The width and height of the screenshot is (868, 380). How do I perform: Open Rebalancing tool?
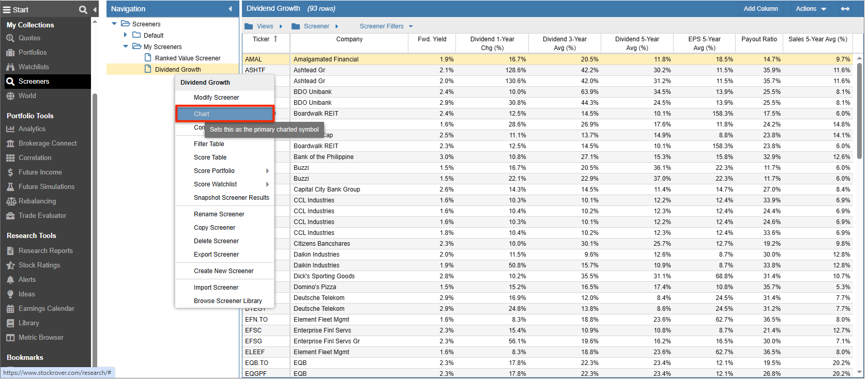tap(37, 201)
